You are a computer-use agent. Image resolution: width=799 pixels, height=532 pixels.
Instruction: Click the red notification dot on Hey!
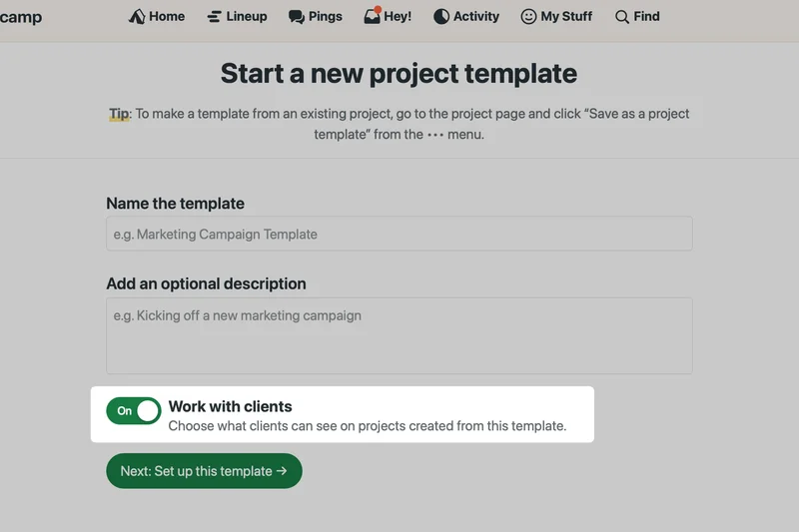378,9
